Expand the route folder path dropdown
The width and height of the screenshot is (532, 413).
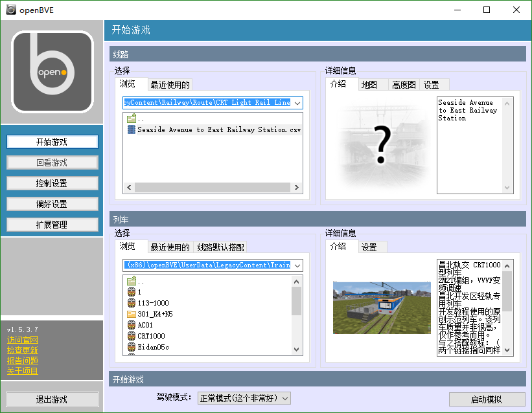coord(297,103)
